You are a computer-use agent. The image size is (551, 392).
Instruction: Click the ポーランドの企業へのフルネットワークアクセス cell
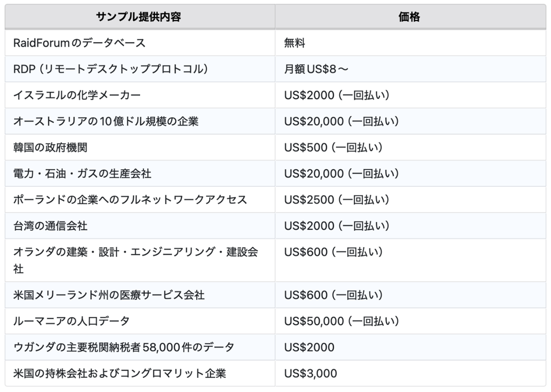(x=130, y=199)
